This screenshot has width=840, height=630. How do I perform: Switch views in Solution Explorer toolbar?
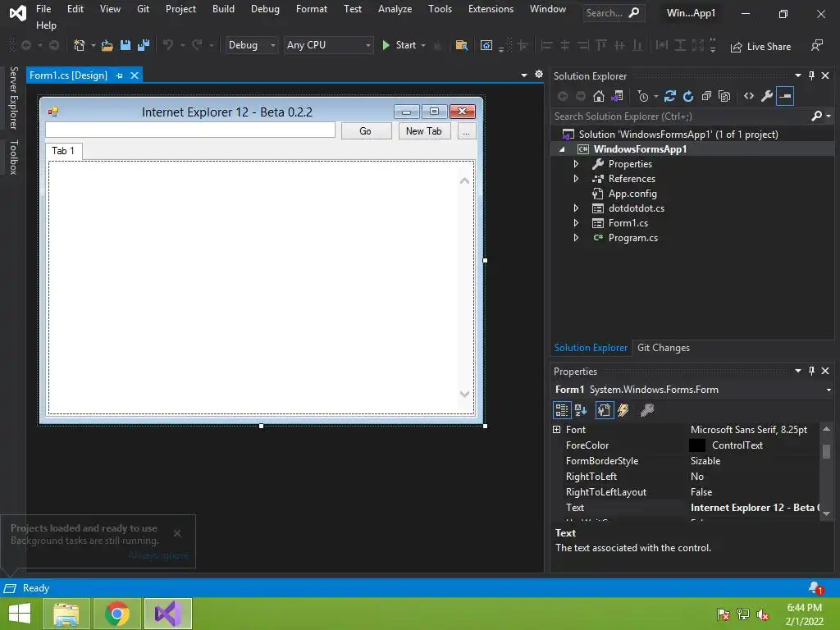click(x=617, y=97)
